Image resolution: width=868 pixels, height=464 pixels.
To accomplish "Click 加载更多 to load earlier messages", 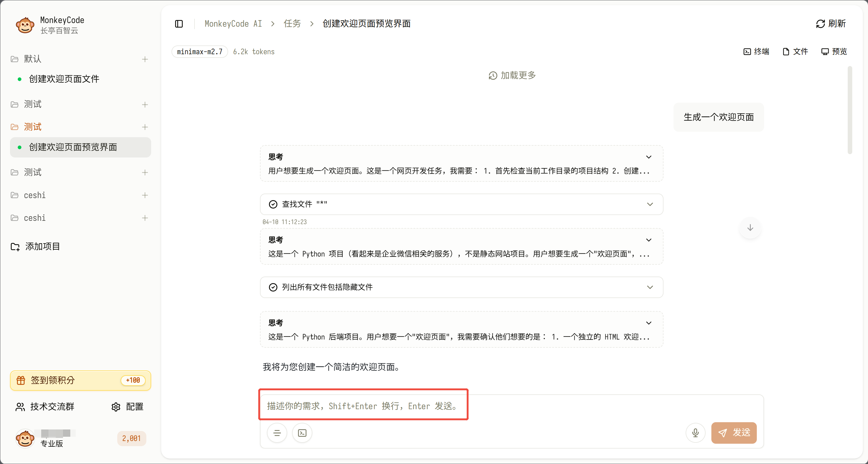I will click(x=512, y=75).
